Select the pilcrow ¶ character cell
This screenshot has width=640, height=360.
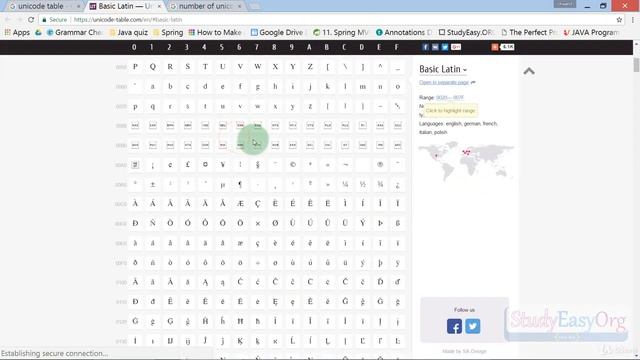pos(240,184)
